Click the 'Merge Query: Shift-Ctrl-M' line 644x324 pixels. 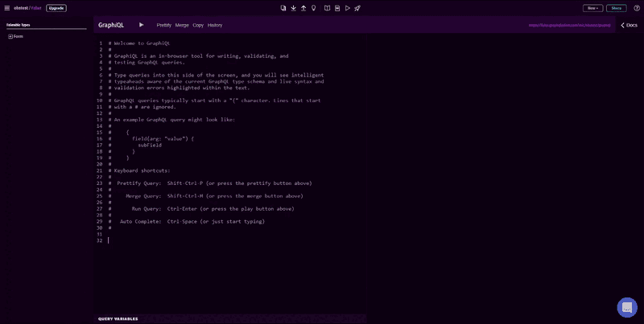pyautogui.click(x=206, y=196)
